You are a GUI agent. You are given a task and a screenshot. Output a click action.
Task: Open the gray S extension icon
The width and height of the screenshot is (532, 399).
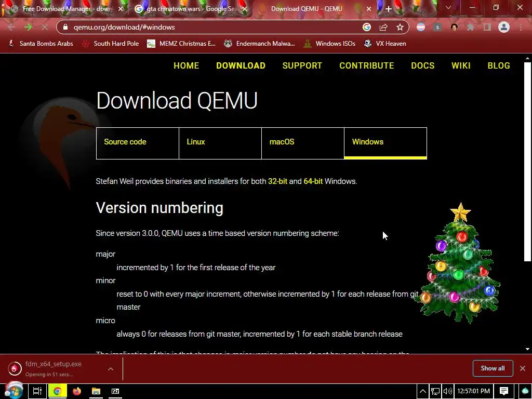point(437,27)
